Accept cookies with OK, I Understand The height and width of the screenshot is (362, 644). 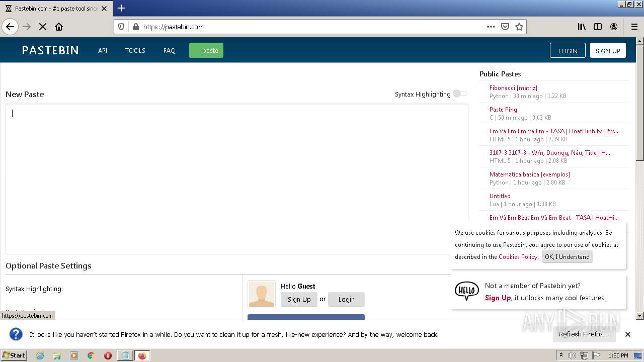[567, 256]
